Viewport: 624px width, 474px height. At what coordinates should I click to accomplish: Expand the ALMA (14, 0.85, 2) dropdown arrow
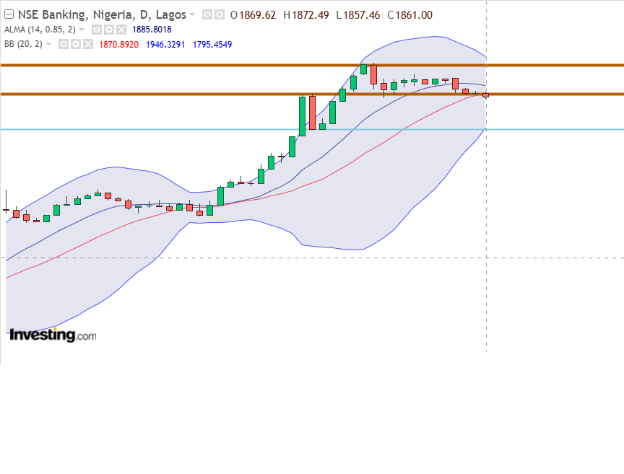point(83,30)
